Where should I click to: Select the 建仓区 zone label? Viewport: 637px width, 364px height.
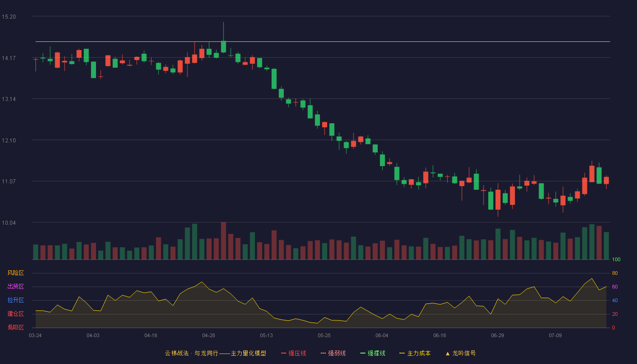click(15, 314)
